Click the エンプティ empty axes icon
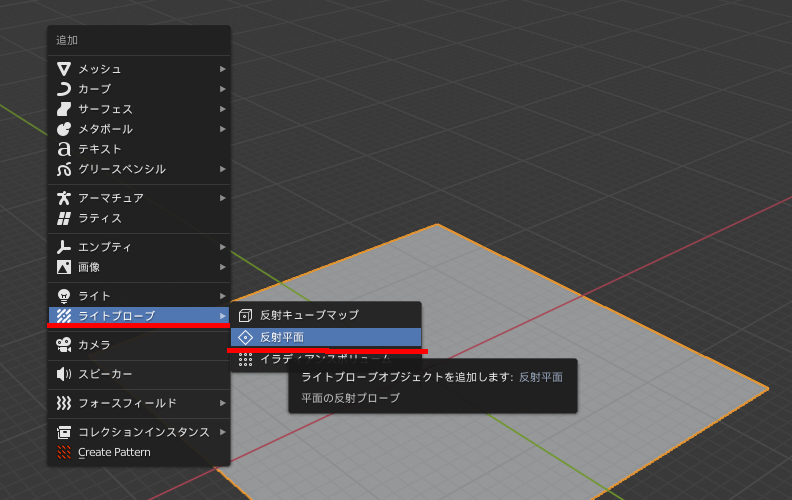Screen dimensions: 792x500 pos(64,247)
